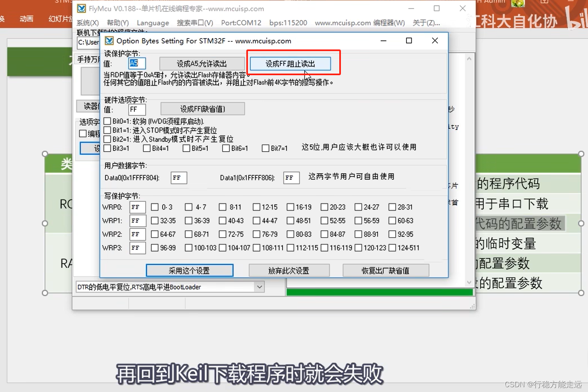Check the 16-19 write protect box
588x392 pixels.
[290, 207]
